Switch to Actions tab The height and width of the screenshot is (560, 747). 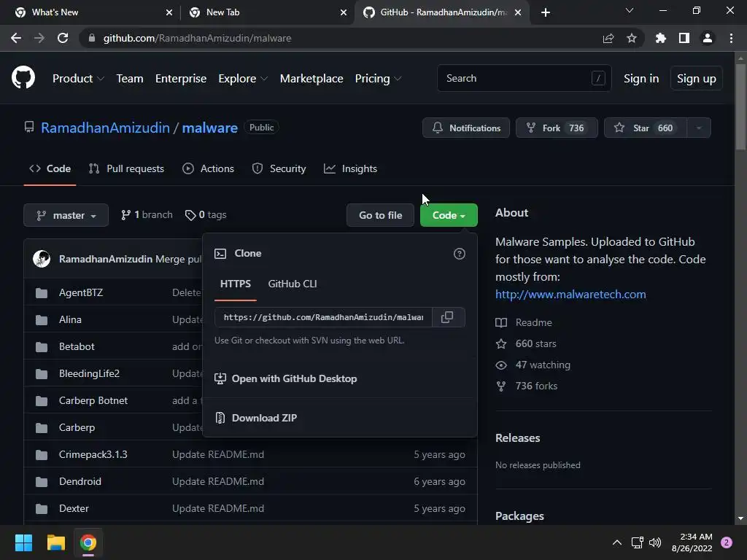(x=208, y=168)
